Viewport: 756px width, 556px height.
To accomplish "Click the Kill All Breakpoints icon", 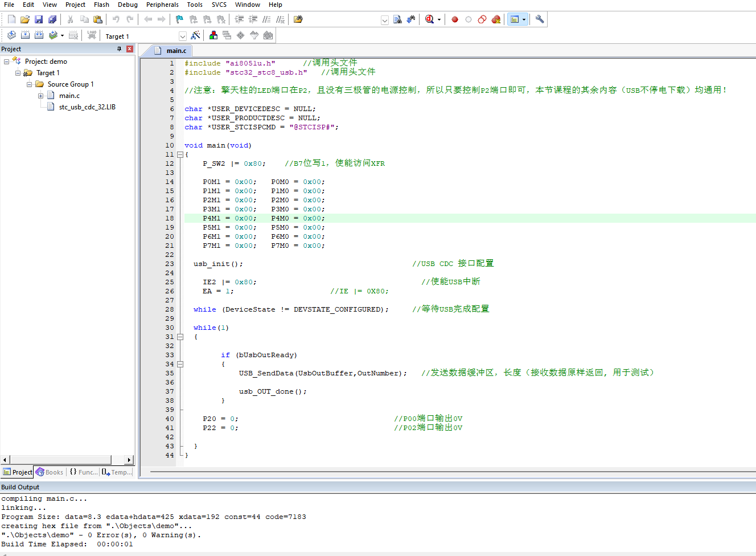I will pyautogui.click(x=496, y=19).
